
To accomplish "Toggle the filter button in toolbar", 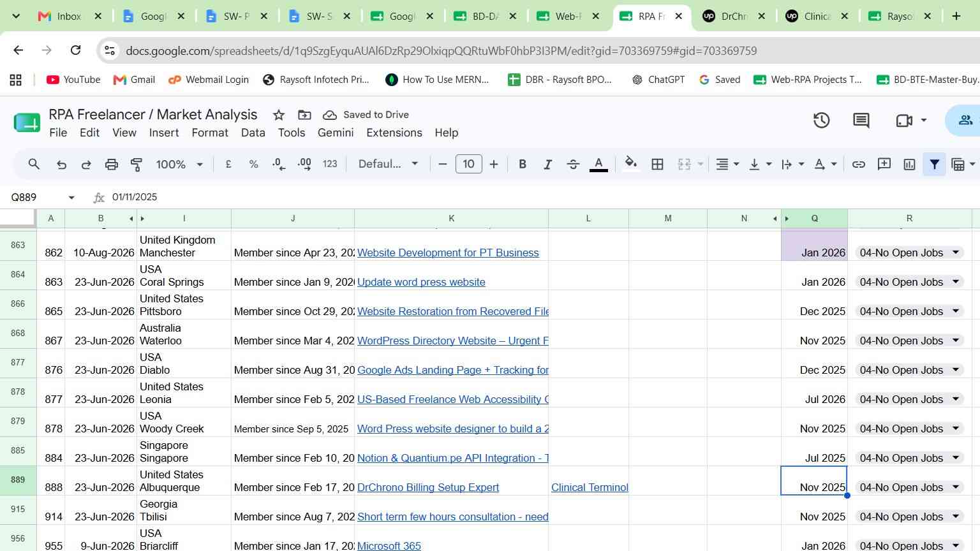I will point(934,165).
